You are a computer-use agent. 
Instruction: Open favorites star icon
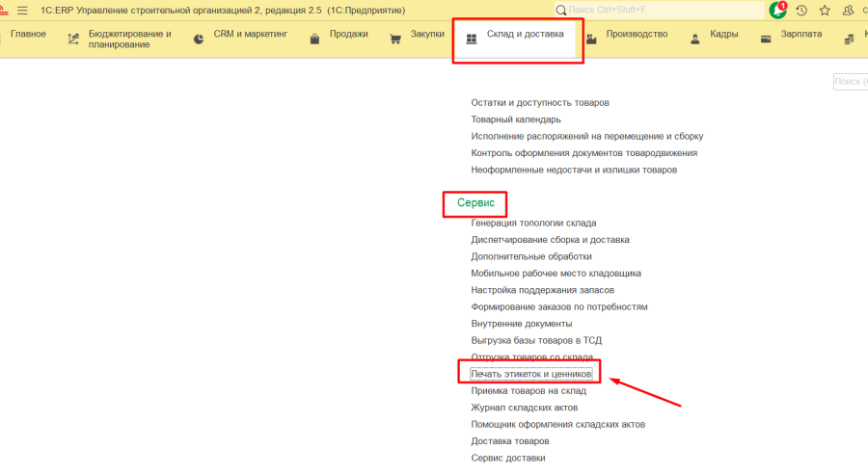tap(825, 10)
